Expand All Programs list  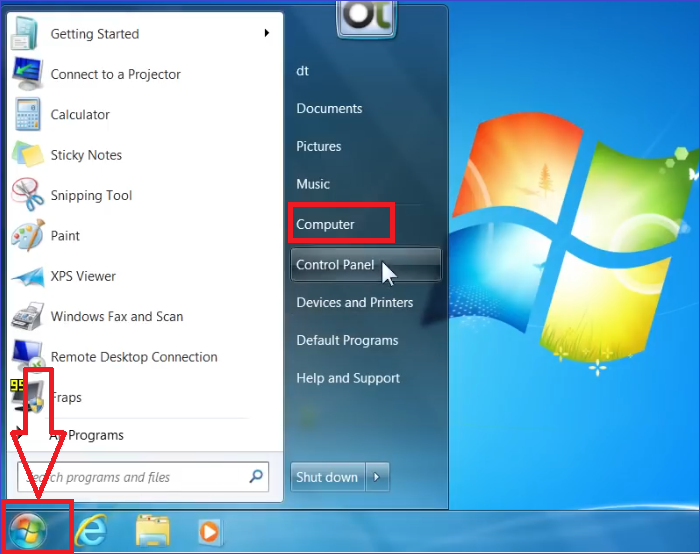pos(87,435)
